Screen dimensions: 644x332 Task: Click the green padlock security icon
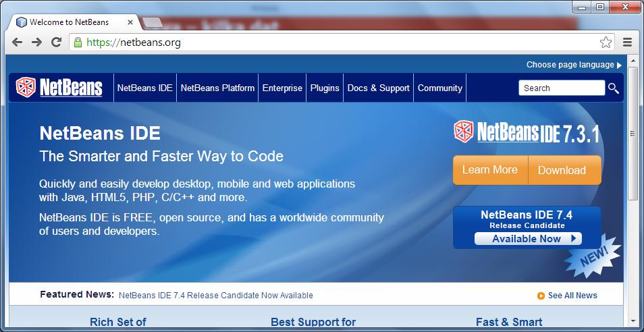click(x=78, y=42)
